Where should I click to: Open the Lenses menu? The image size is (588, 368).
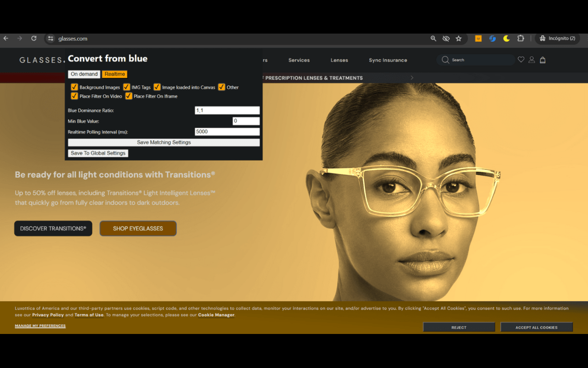pos(339,60)
